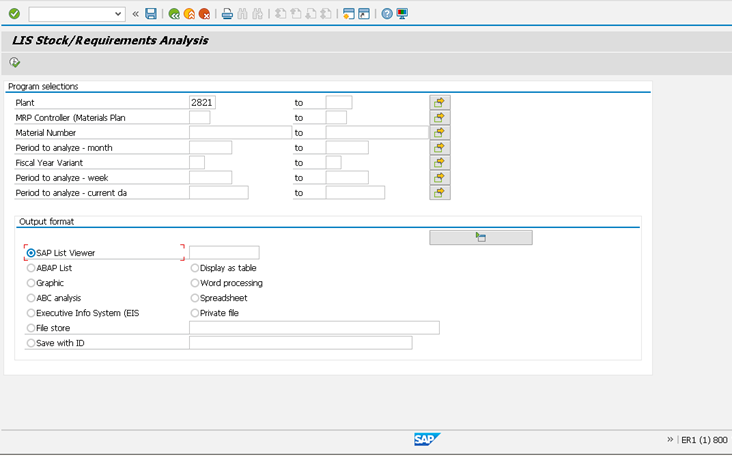
Task: Expand the status bar with the double-arrow
Action: (670, 439)
